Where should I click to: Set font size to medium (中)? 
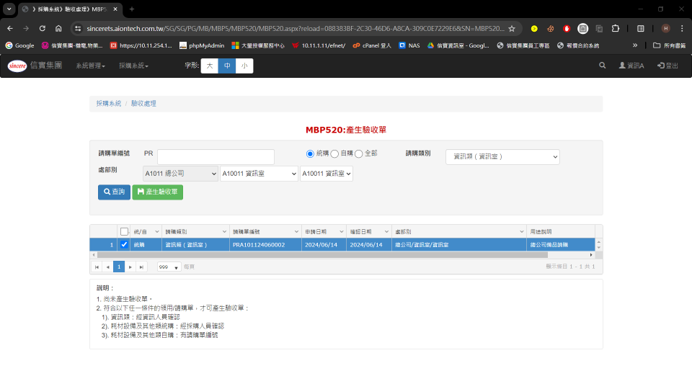227,66
